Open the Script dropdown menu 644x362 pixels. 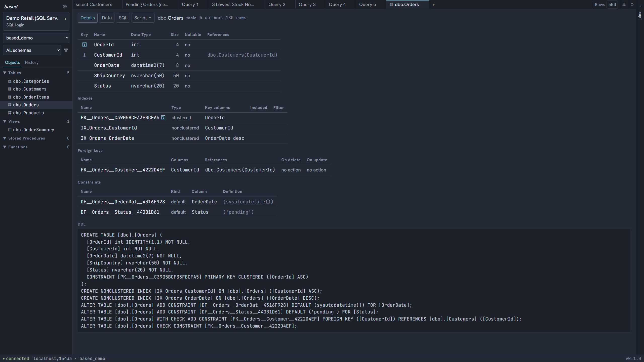click(x=143, y=18)
